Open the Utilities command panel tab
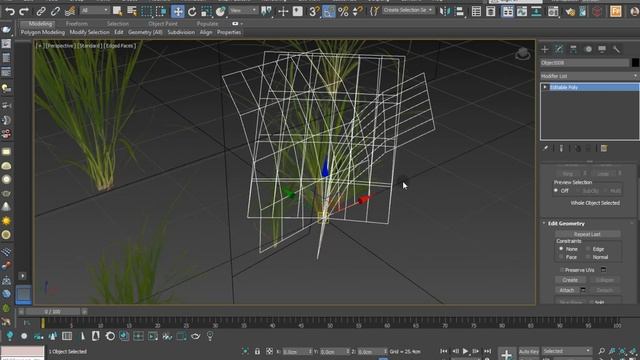 (616, 49)
